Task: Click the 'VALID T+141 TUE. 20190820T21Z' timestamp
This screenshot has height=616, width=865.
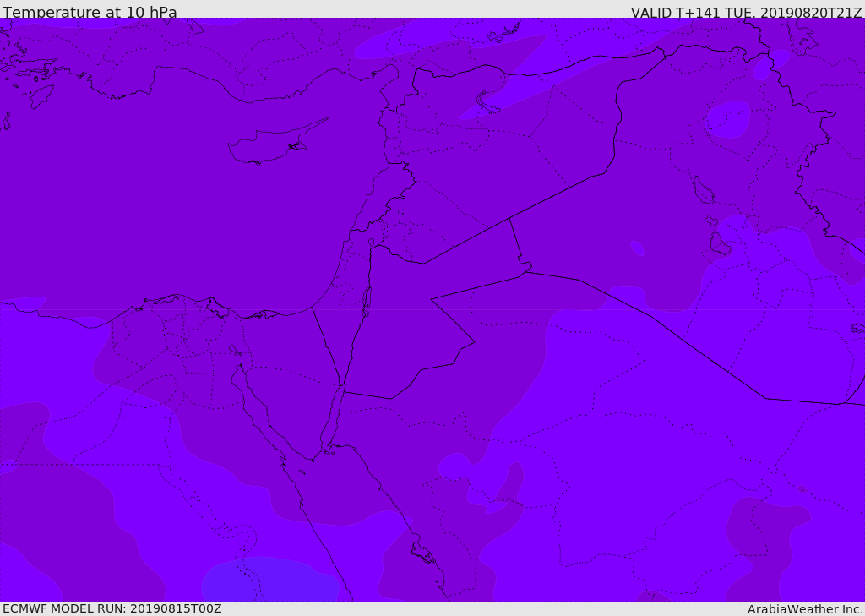Action: [x=747, y=13]
